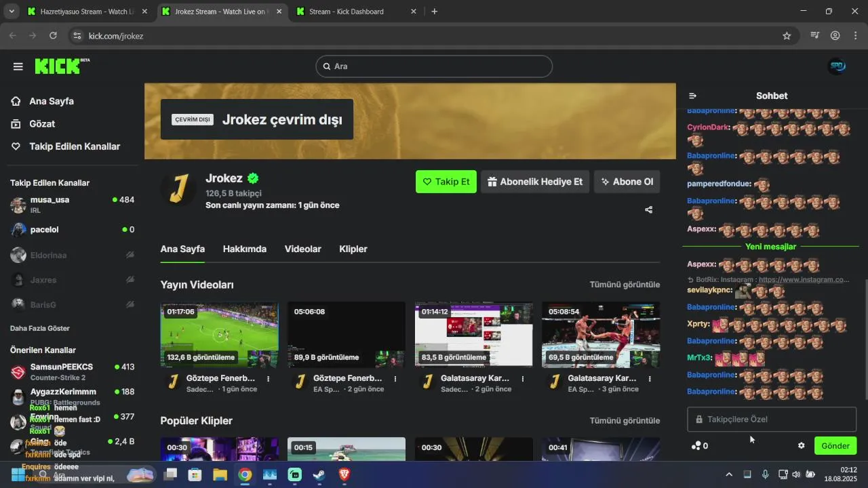Click Yeni mesajlar divider label
The height and width of the screenshot is (488, 868).
pyautogui.click(x=770, y=247)
